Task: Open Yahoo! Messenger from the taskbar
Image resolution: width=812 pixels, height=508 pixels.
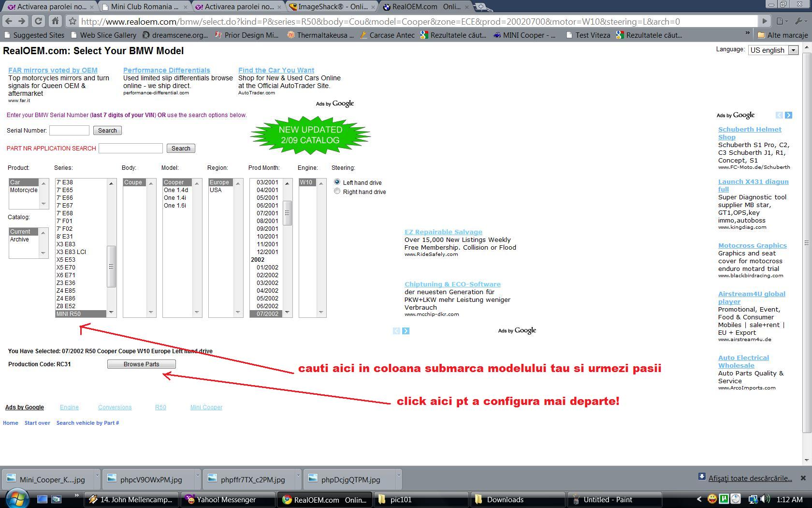Action: point(227,499)
